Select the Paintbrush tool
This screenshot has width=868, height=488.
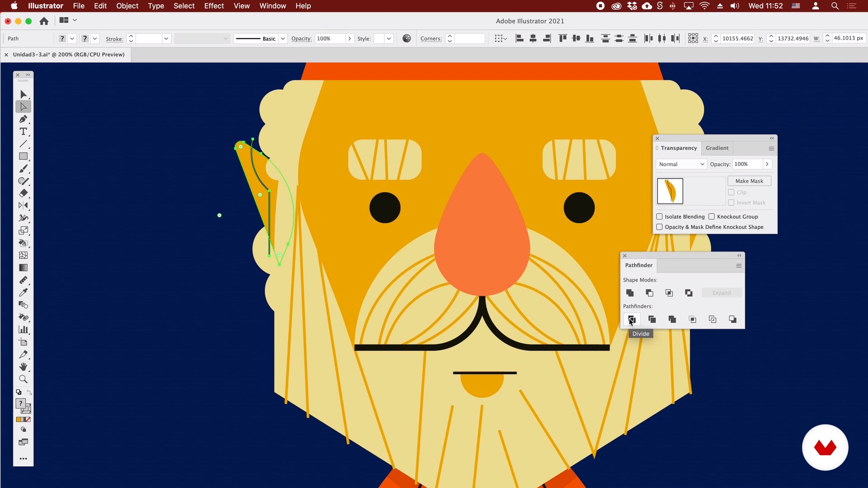23,169
